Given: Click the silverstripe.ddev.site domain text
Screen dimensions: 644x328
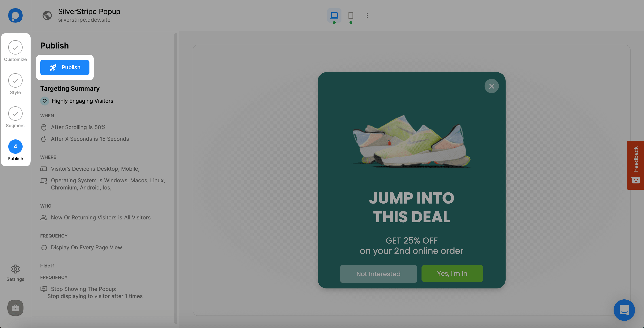Looking at the screenshot, I should [84, 20].
